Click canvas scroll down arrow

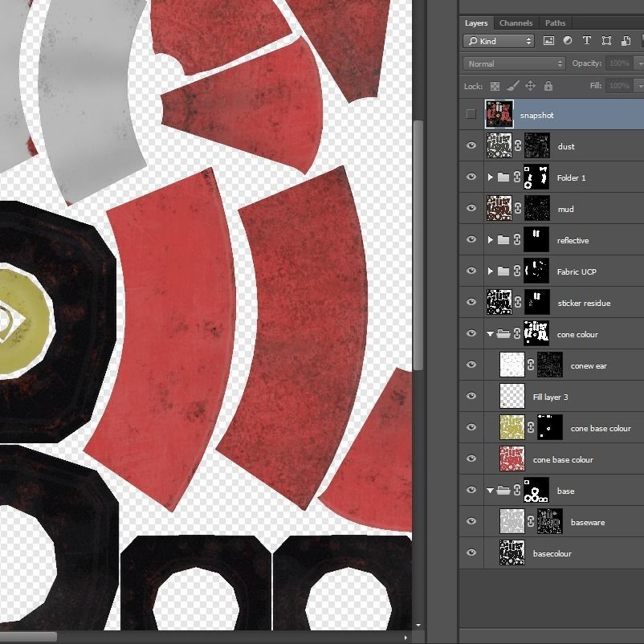(x=418, y=625)
